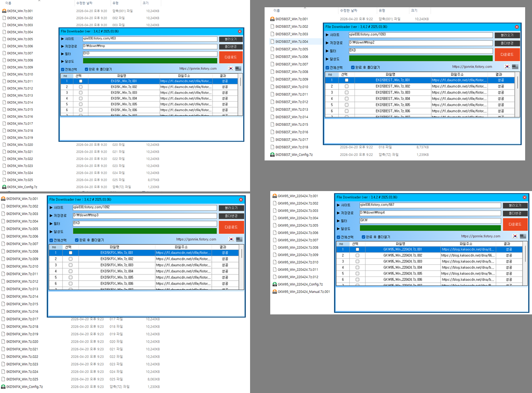Check the selection box for row EKD5K_Win.7z.003
Screen dimensions: 532x393
[81, 93]
